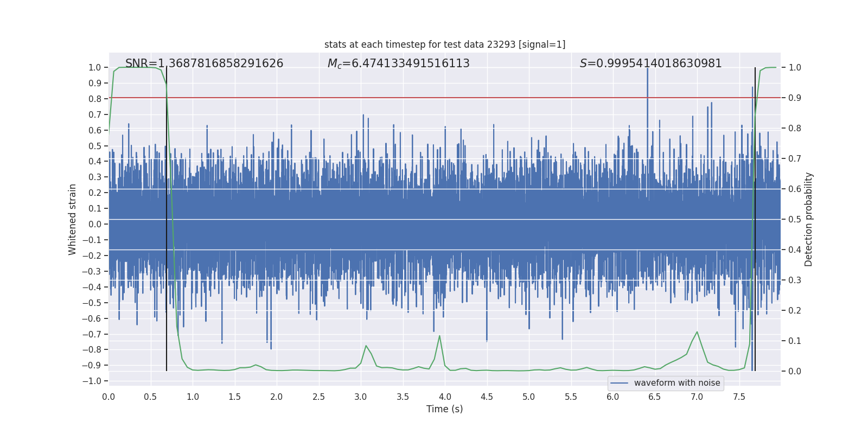
Task: Click the 'Time (s)' x-axis label
Action: click(444, 409)
